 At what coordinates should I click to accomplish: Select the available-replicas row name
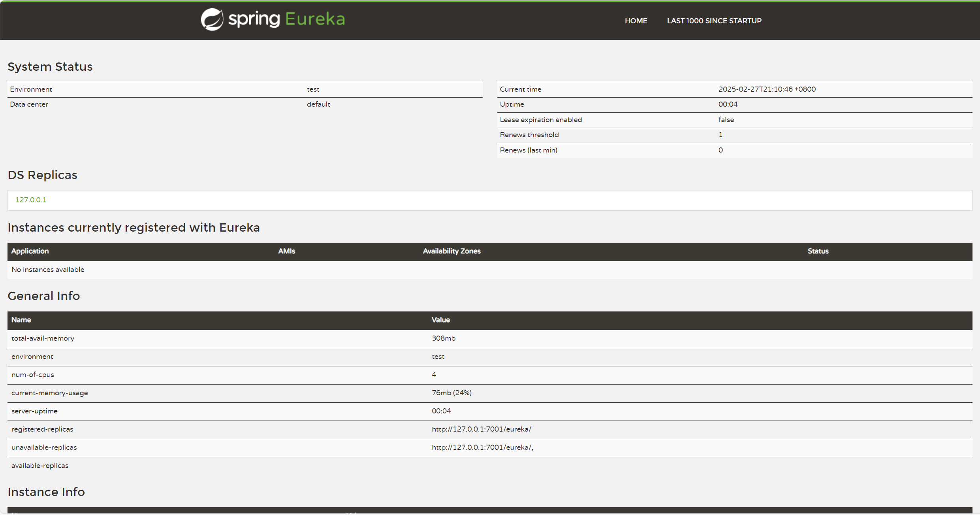tap(40, 466)
